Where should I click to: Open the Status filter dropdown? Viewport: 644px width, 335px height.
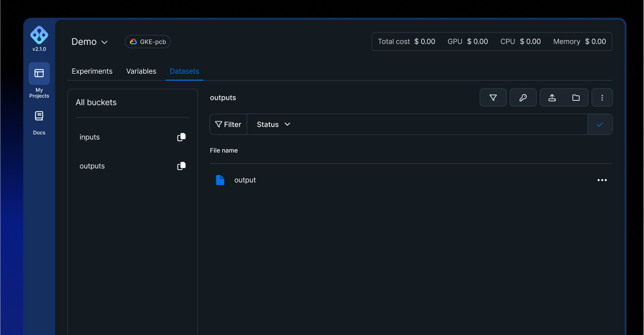tap(274, 124)
